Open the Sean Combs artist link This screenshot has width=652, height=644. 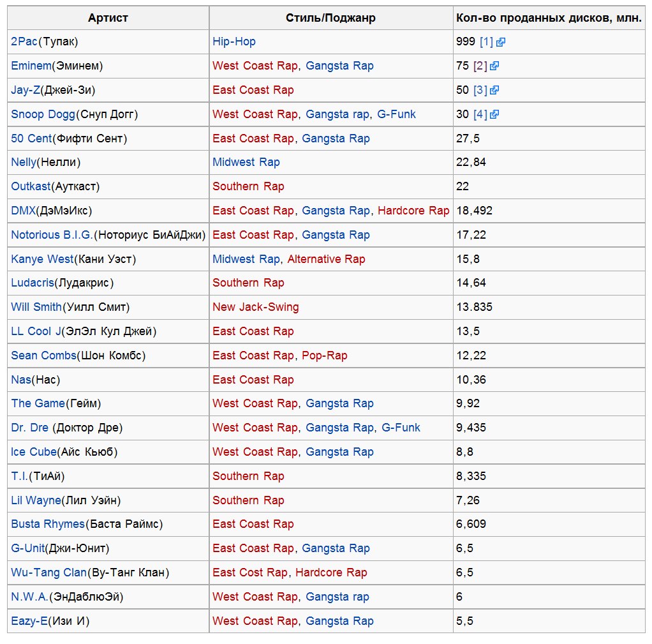point(43,356)
